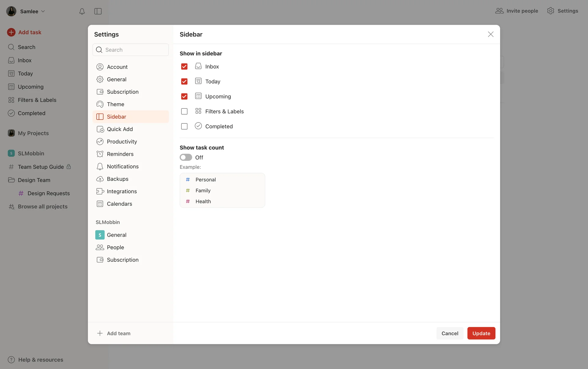Switch to Quick Add settings tab
The image size is (588, 369).
pos(120,129)
